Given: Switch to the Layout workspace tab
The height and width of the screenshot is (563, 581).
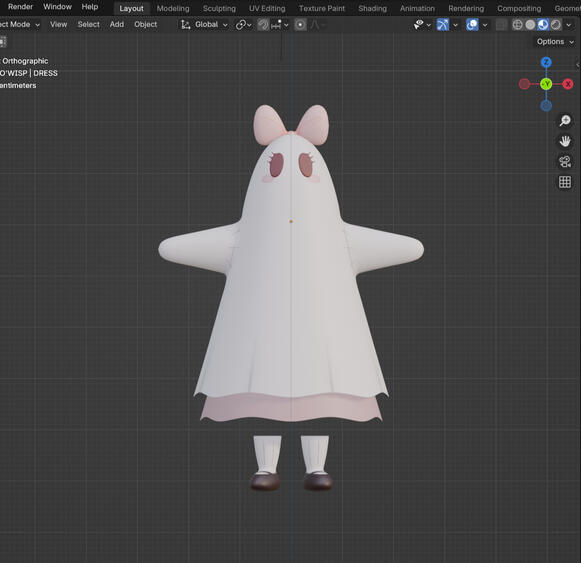Looking at the screenshot, I should click(x=131, y=8).
